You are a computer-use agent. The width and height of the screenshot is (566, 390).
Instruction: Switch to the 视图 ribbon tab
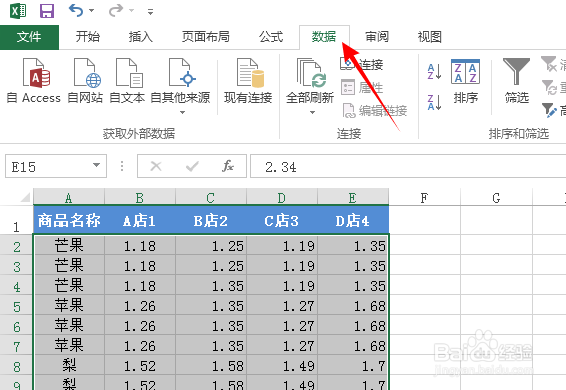(430, 37)
